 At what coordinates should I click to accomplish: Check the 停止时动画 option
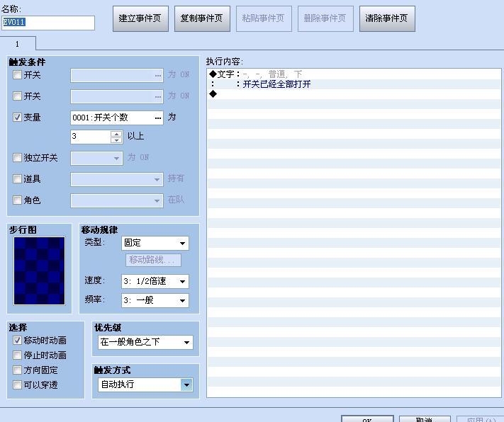pos(17,355)
